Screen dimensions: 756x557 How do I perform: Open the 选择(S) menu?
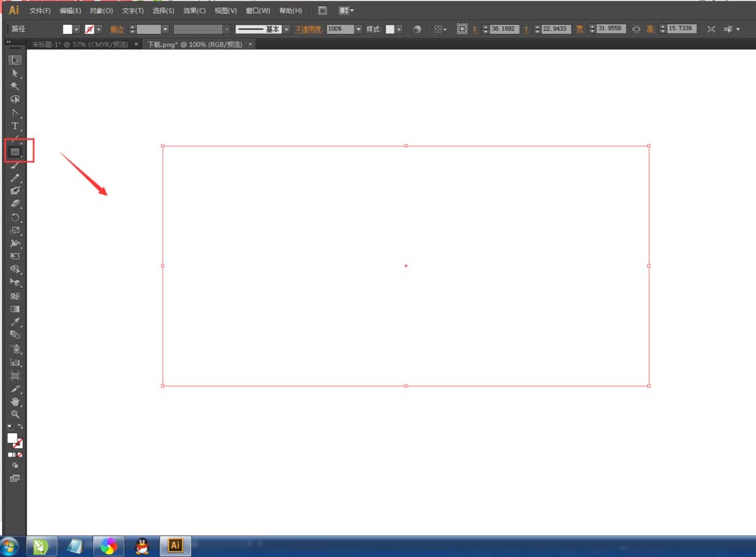(163, 11)
